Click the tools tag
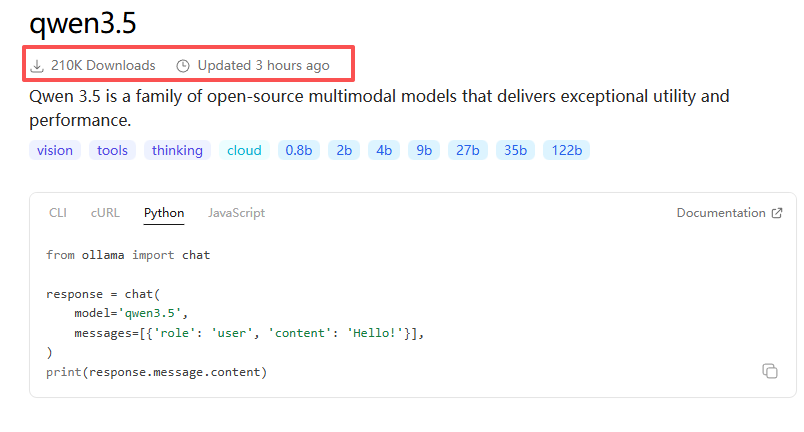The width and height of the screenshot is (804, 432). pyautogui.click(x=112, y=150)
